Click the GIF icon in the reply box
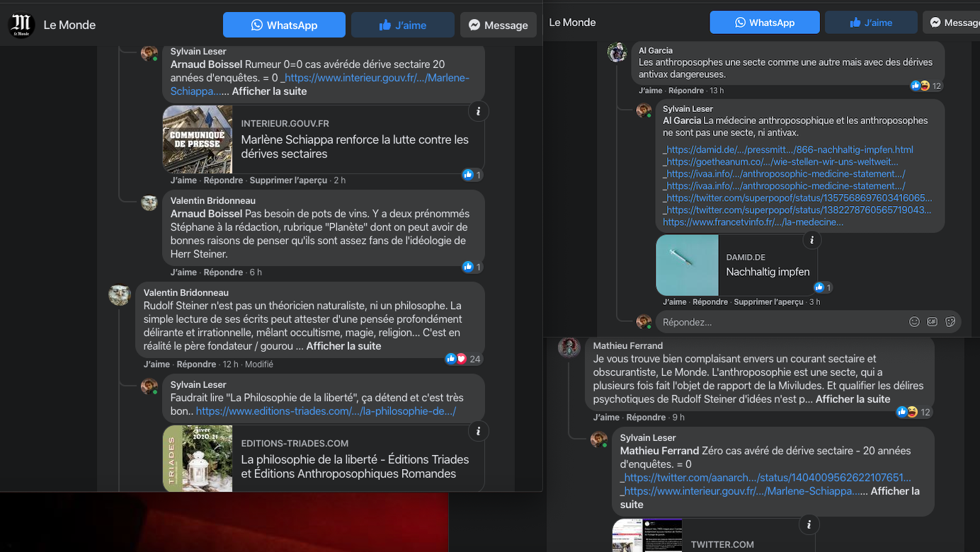 point(932,322)
